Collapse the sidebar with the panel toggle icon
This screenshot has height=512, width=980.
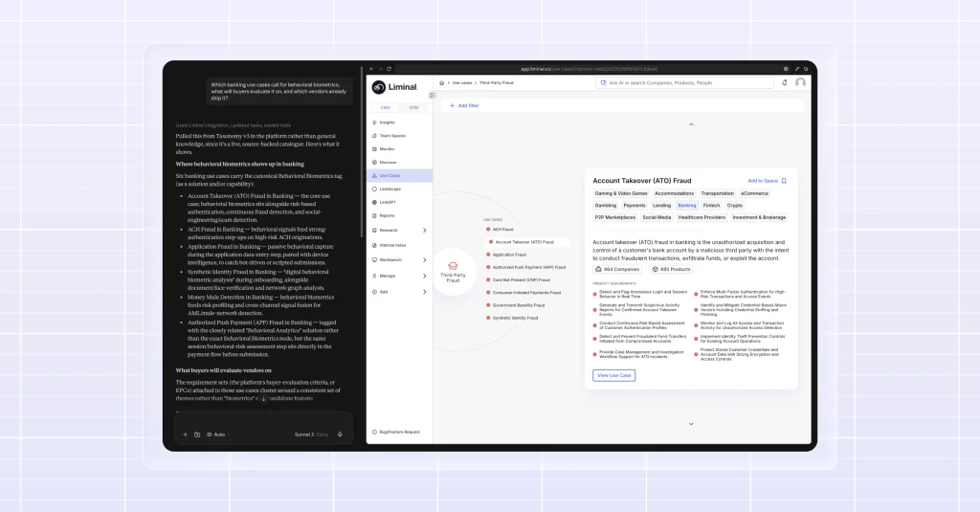pyautogui.click(x=432, y=96)
